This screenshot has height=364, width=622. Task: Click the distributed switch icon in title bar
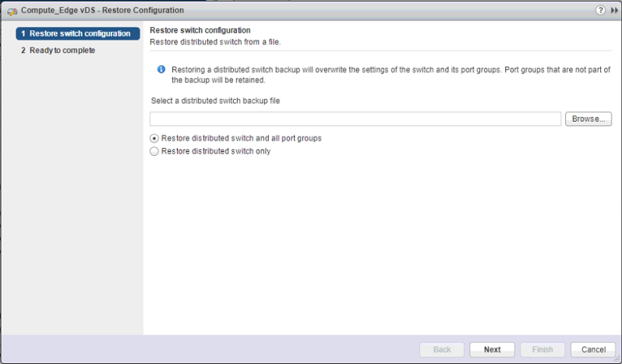pos(12,11)
